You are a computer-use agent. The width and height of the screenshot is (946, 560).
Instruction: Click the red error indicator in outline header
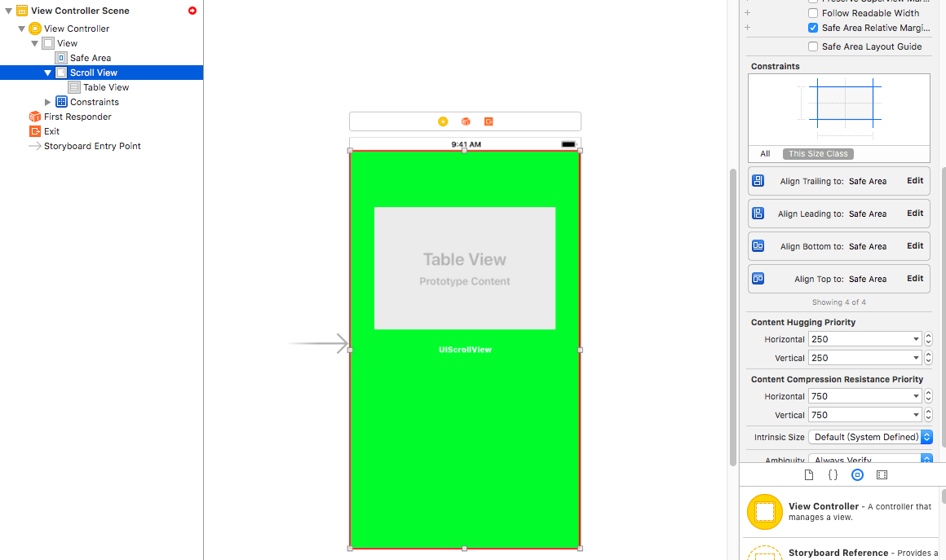click(192, 11)
